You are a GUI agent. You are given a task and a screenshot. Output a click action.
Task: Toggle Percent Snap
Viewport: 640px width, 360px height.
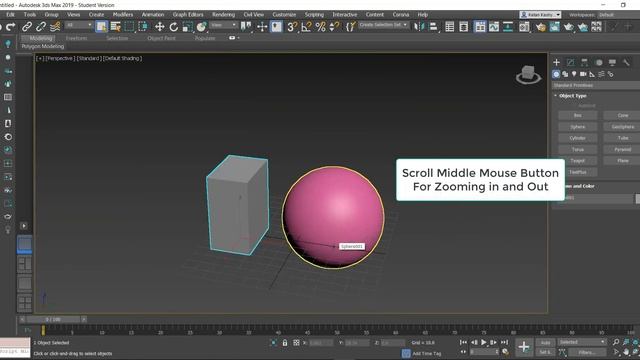[x=320, y=27]
